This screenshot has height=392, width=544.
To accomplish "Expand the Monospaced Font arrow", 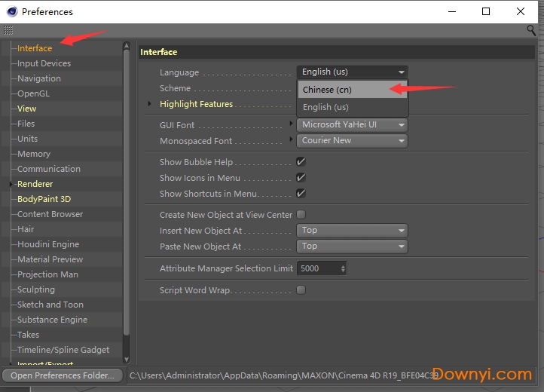I will click(292, 140).
